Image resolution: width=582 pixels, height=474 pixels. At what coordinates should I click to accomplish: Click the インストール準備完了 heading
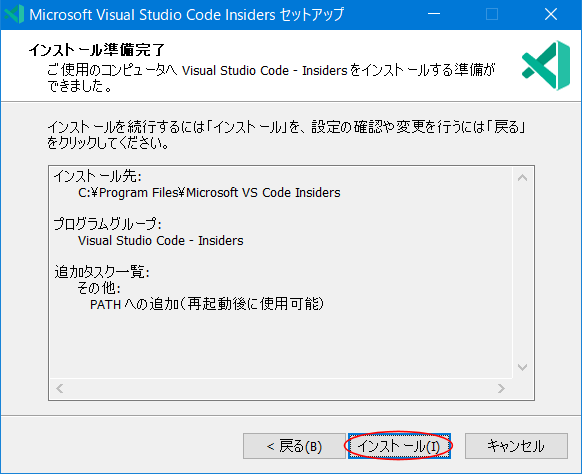(x=97, y=50)
